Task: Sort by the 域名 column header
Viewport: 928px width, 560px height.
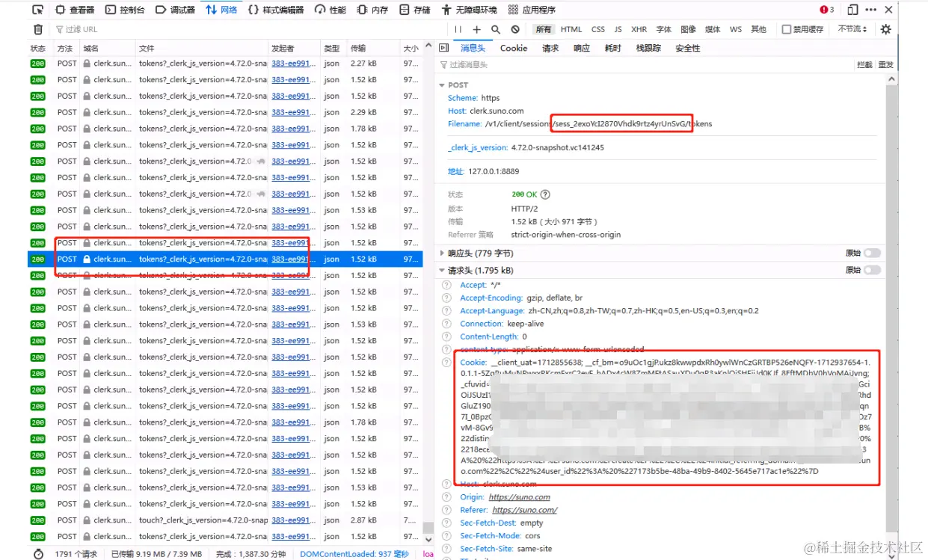Action: pos(107,48)
